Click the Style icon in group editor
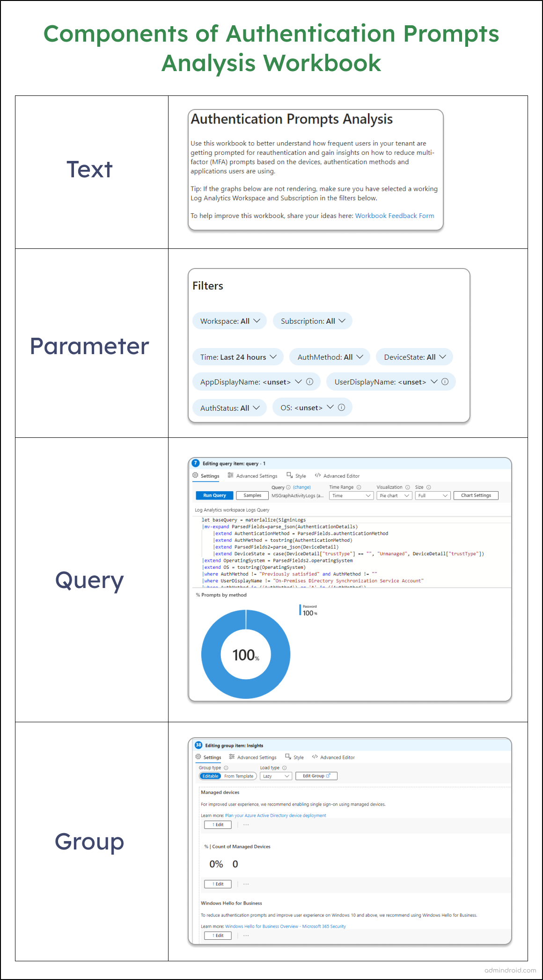The width and height of the screenshot is (543, 980). 288,756
